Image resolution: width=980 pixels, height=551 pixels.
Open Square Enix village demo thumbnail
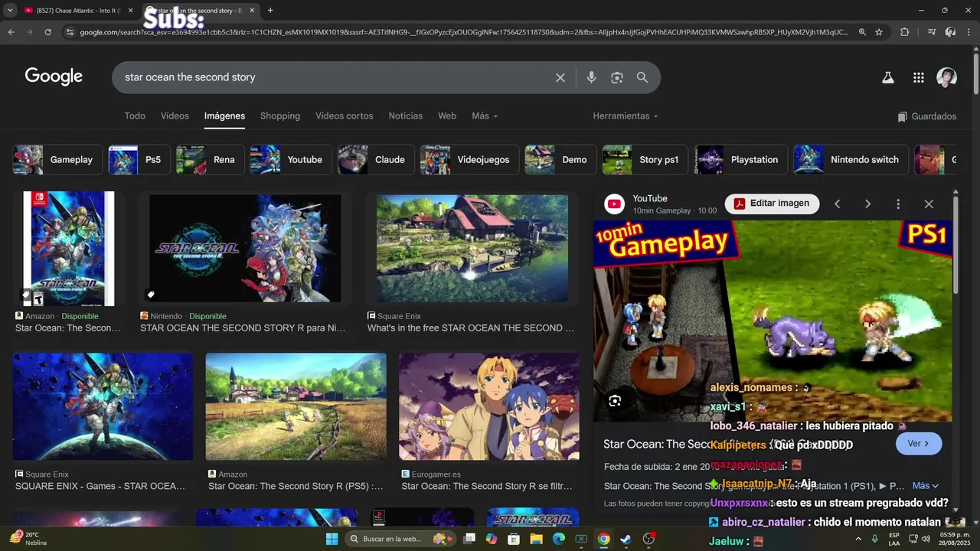pos(472,249)
